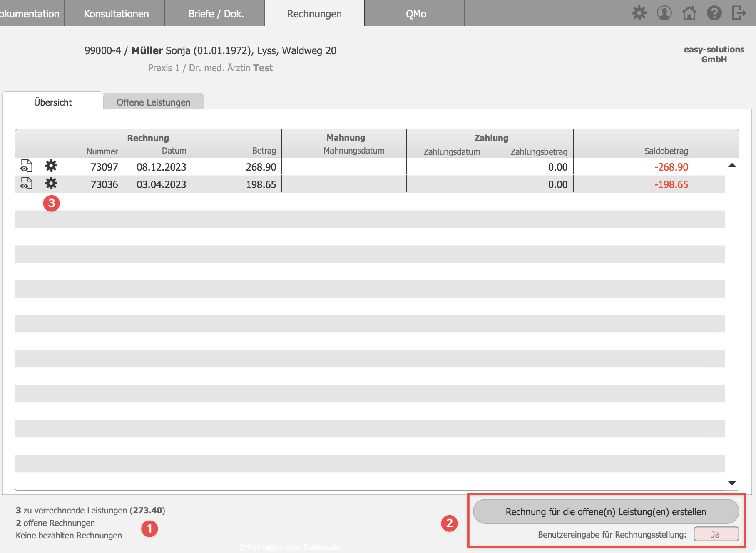
Task: Click 'Information zum Datensatz' text
Action: pyautogui.click(x=289, y=547)
